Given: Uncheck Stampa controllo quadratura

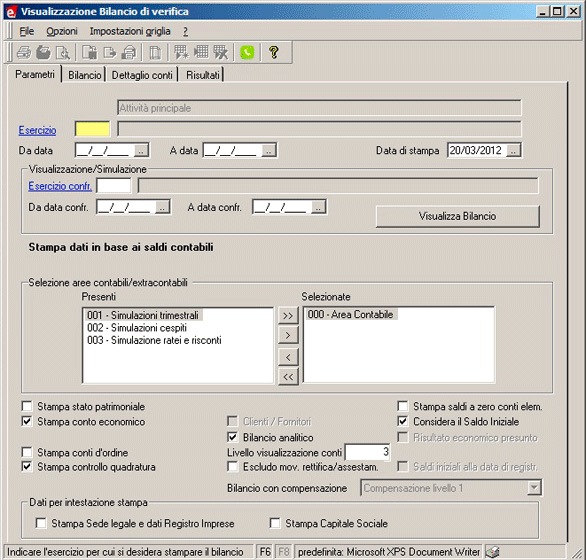Looking at the screenshot, I should (x=27, y=467).
